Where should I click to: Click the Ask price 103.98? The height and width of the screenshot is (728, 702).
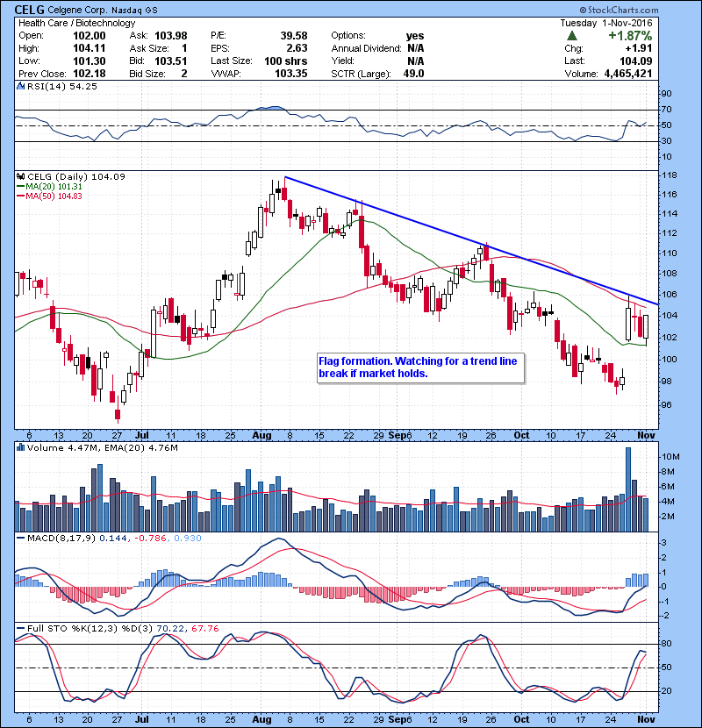click(x=171, y=36)
